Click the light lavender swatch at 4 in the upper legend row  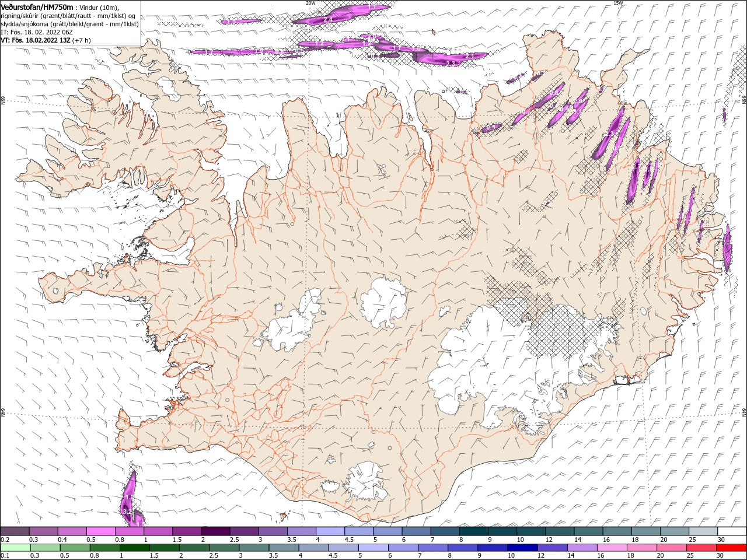(330, 531)
